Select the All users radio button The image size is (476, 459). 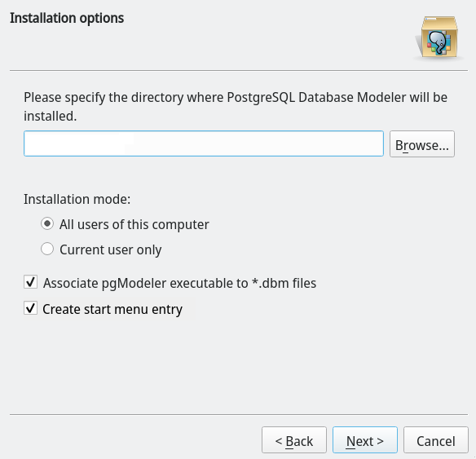coord(47,223)
